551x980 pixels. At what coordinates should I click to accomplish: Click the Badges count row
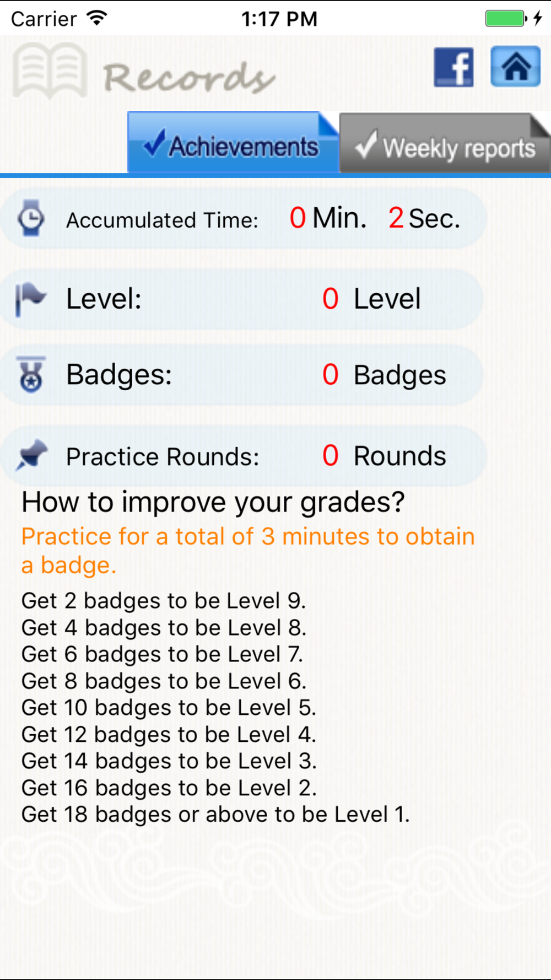241,375
